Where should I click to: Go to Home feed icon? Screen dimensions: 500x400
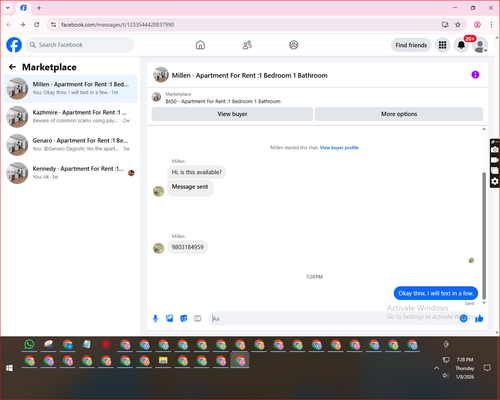tap(200, 45)
